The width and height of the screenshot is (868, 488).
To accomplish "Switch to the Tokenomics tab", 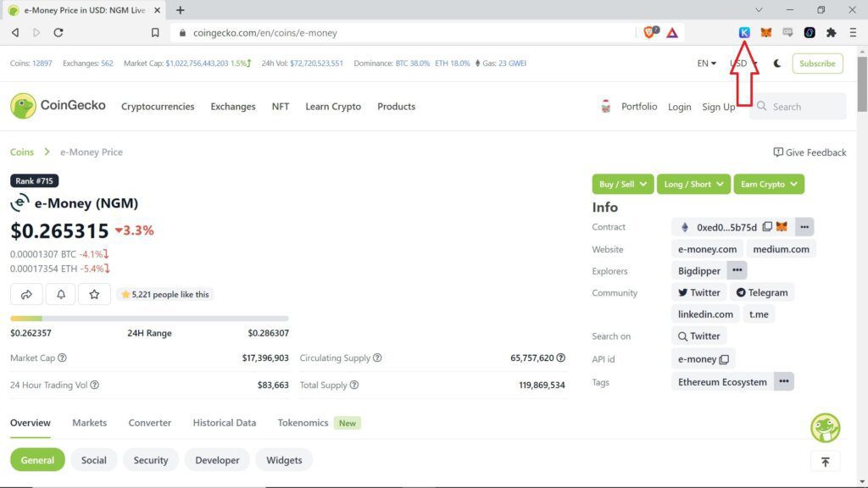I will click(303, 423).
